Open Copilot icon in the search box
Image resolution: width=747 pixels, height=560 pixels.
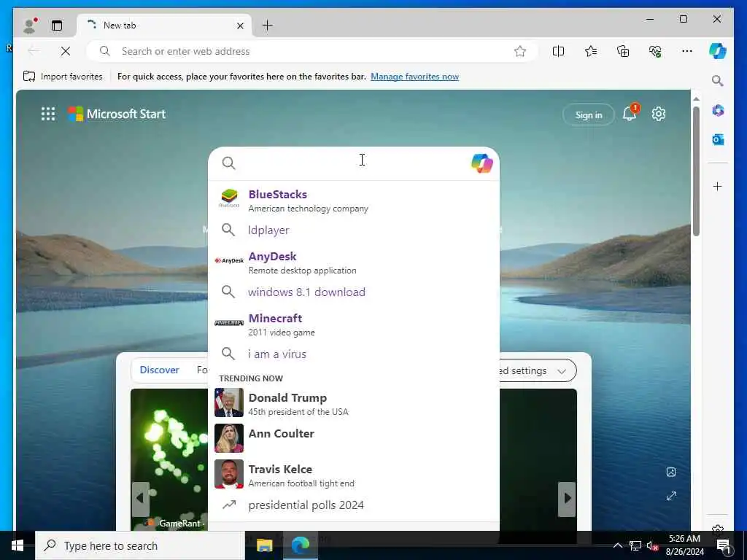[481, 163]
